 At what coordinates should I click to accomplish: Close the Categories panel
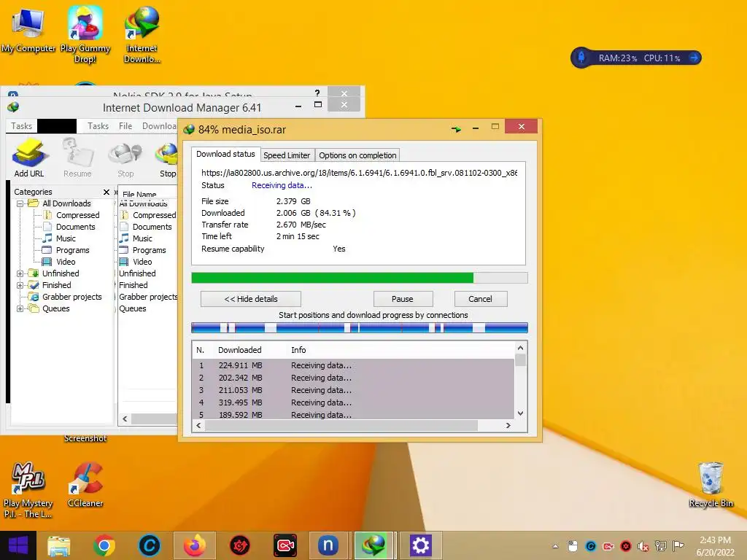[x=107, y=192]
